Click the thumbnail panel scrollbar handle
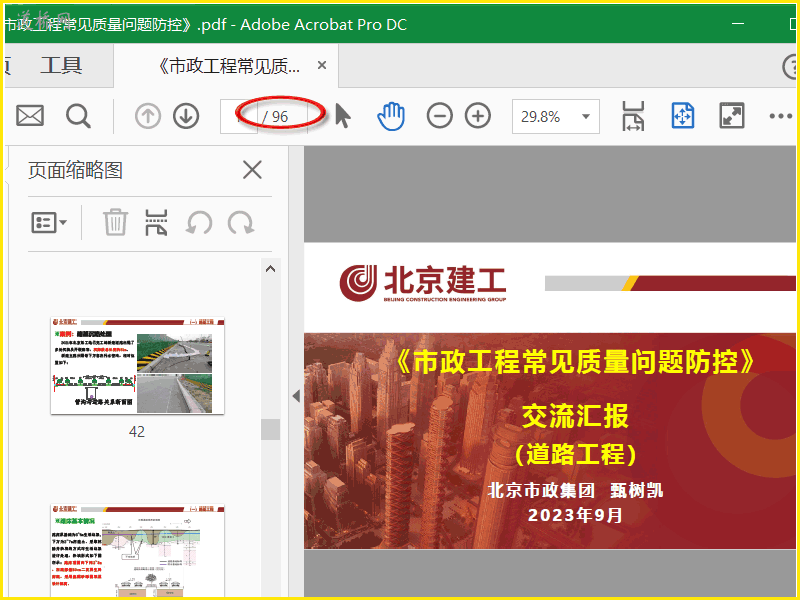The height and width of the screenshot is (600, 800). [x=270, y=429]
